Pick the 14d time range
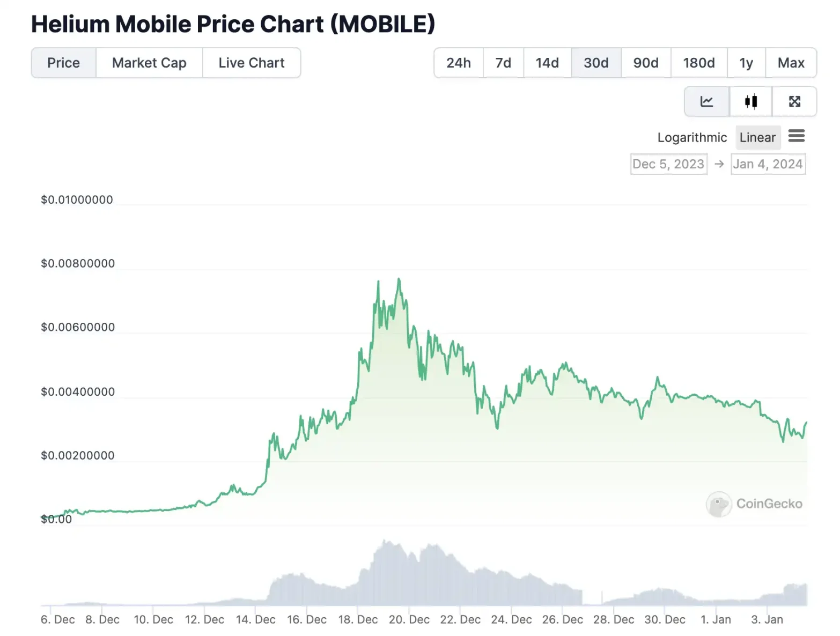840x636 pixels. coord(547,63)
